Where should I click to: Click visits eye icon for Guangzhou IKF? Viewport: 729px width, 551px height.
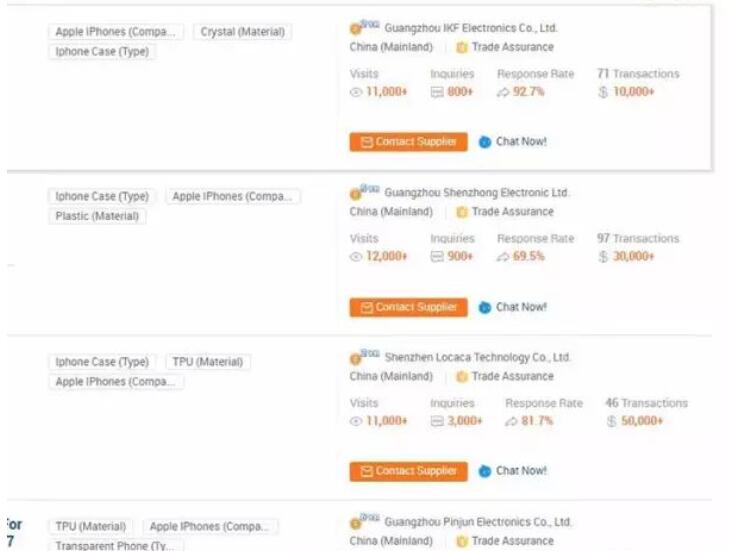[356, 92]
